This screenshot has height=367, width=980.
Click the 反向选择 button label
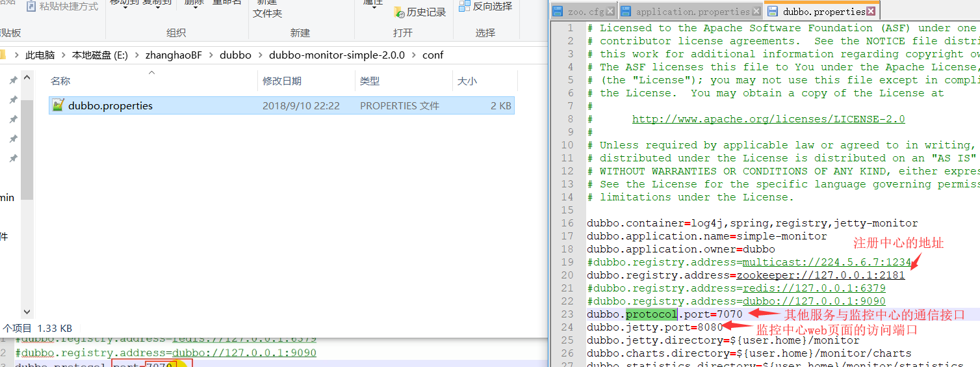pos(492,6)
